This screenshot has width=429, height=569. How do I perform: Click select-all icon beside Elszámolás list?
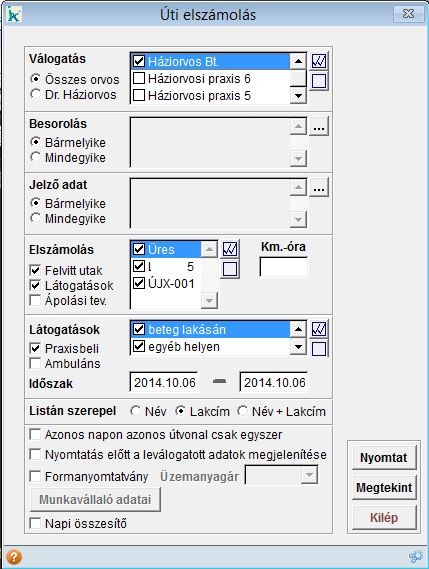[230, 249]
